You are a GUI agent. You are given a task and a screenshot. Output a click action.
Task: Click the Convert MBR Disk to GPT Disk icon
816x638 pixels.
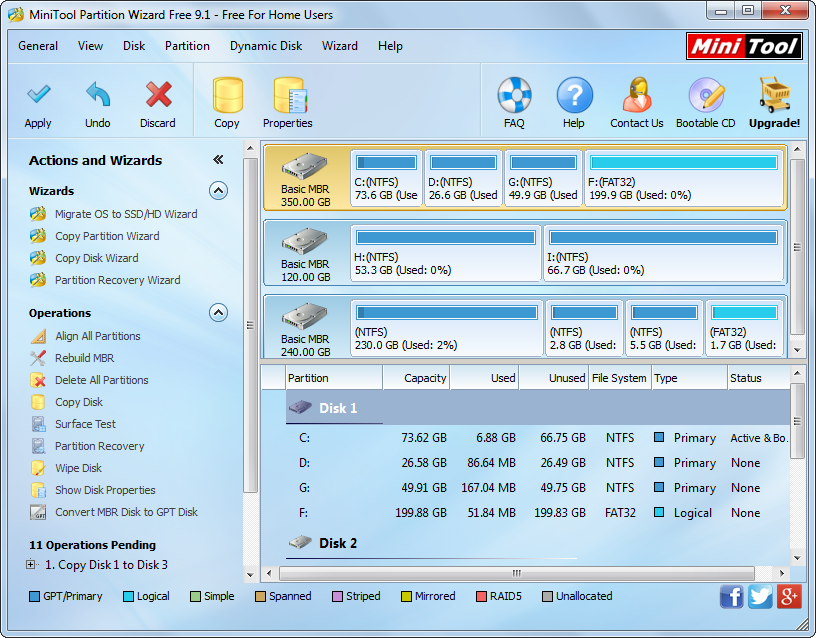tap(38, 512)
